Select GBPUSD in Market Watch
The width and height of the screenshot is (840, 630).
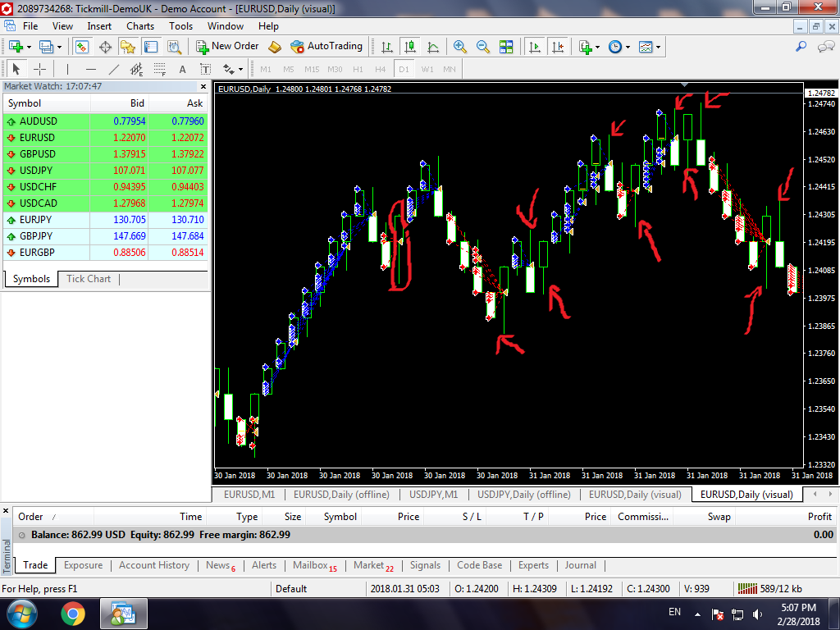click(x=38, y=154)
